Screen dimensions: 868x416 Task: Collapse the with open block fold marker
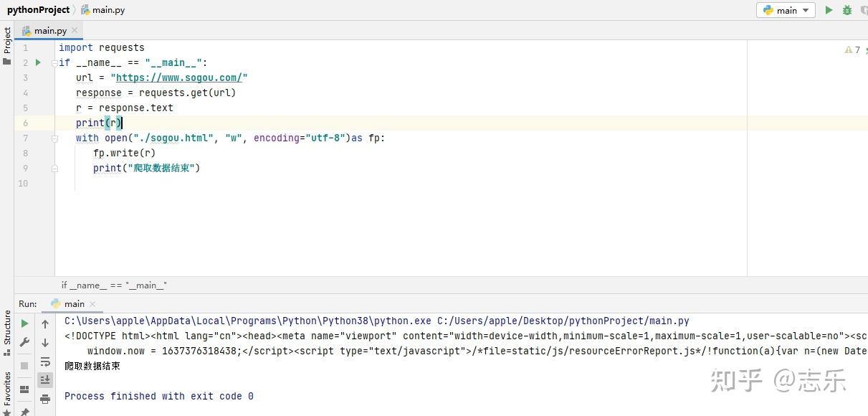point(54,138)
